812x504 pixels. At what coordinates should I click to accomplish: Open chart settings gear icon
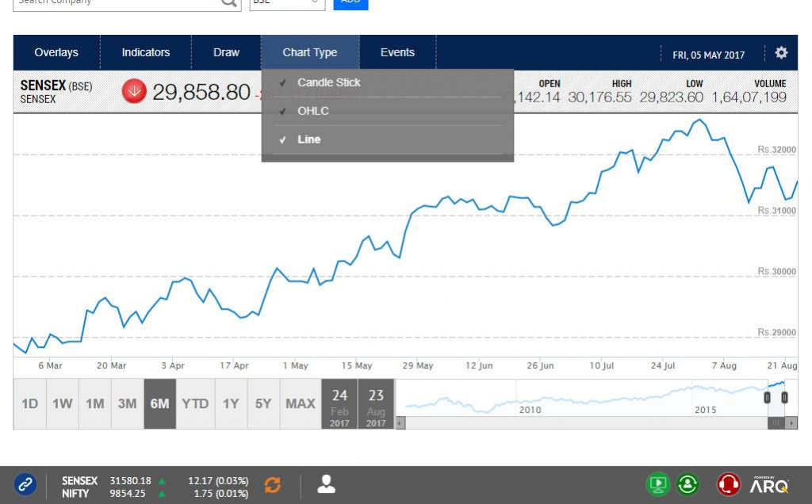coord(781,53)
